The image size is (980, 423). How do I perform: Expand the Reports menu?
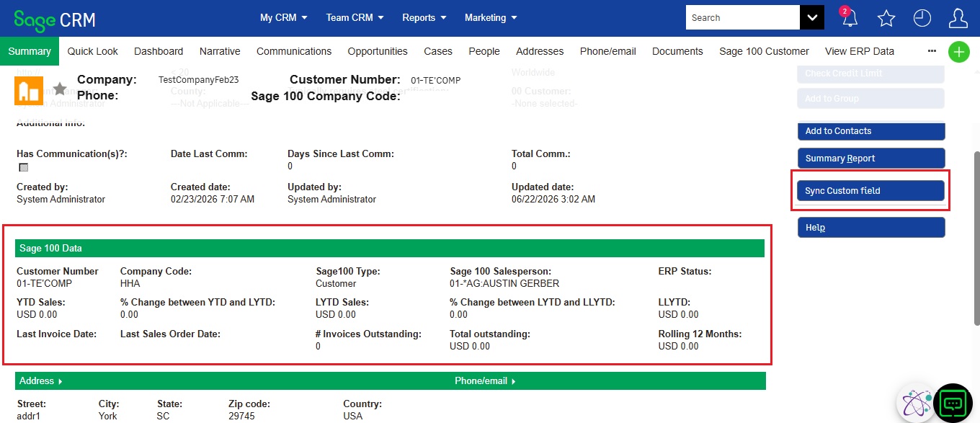[x=424, y=18]
